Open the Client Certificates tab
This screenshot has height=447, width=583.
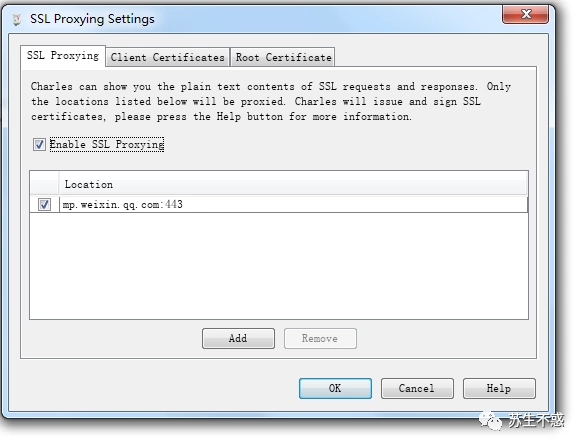click(x=167, y=57)
